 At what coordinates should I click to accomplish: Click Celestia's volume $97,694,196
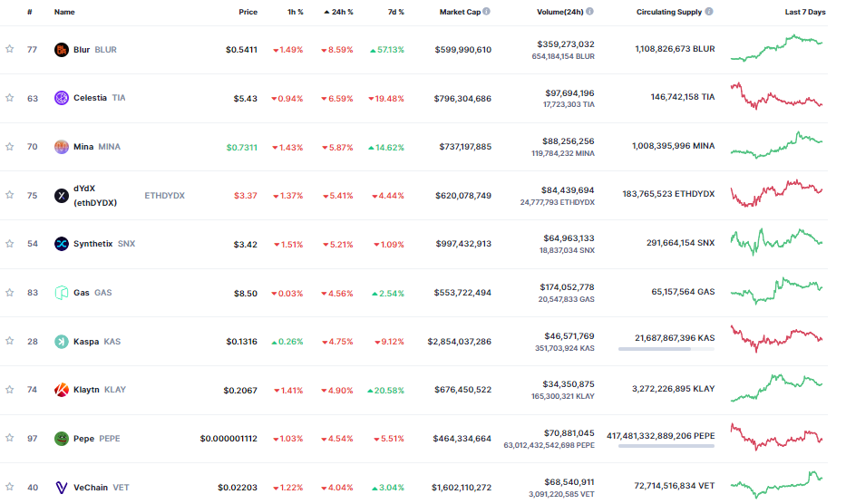click(x=569, y=93)
